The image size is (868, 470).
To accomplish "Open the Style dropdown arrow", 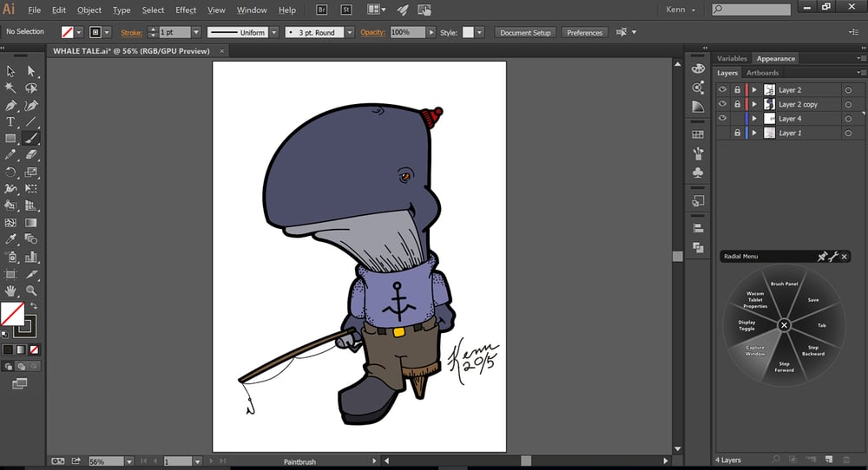I will point(479,33).
